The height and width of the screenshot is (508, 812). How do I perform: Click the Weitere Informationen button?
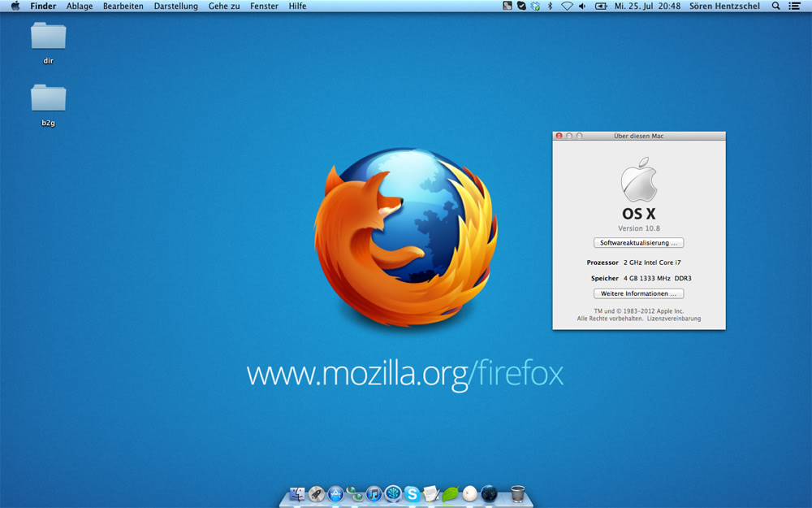coord(638,293)
